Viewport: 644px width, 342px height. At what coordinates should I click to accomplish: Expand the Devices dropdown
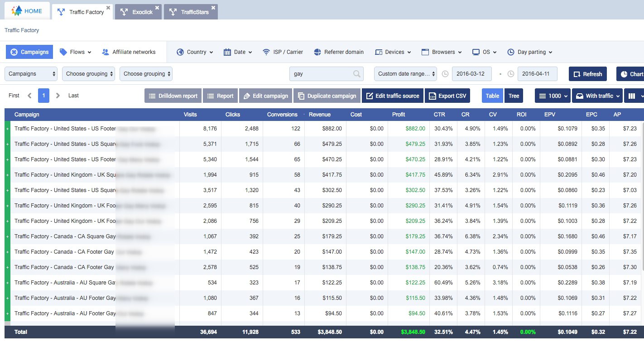tap(393, 52)
